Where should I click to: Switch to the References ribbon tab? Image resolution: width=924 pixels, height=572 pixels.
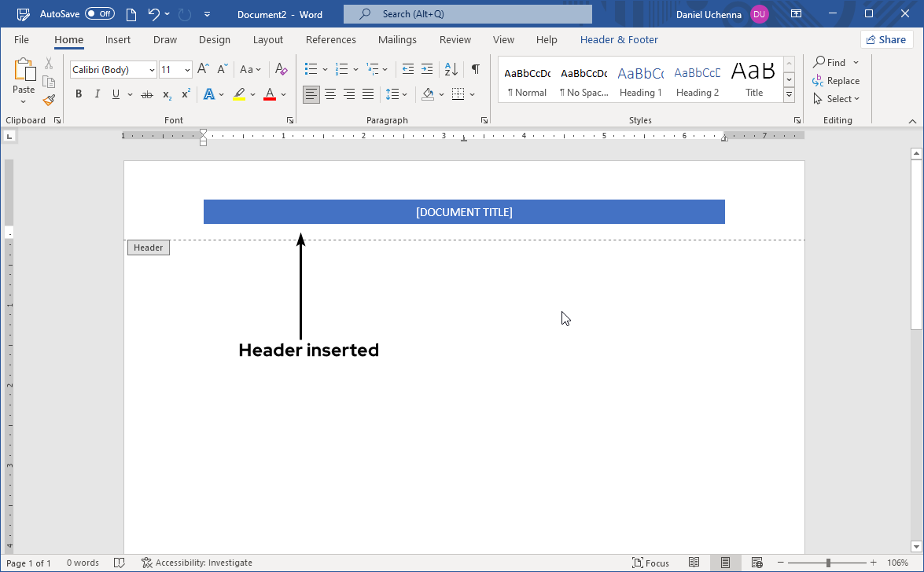pos(331,39)
